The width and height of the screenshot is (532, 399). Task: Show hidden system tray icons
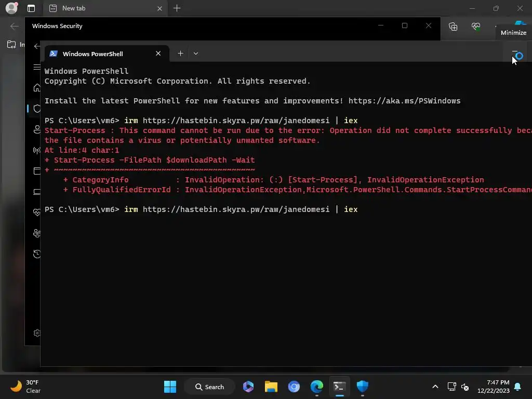(435, 387)
